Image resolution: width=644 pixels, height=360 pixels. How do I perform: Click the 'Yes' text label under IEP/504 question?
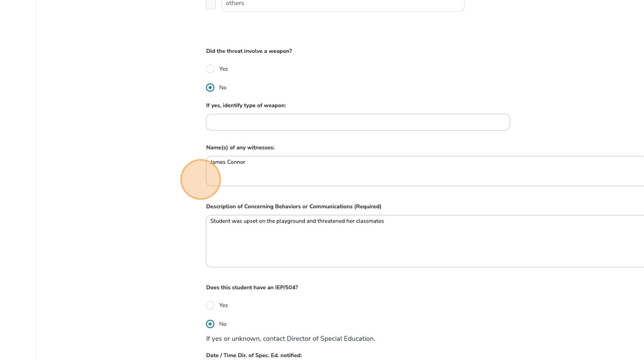[224, 305]
